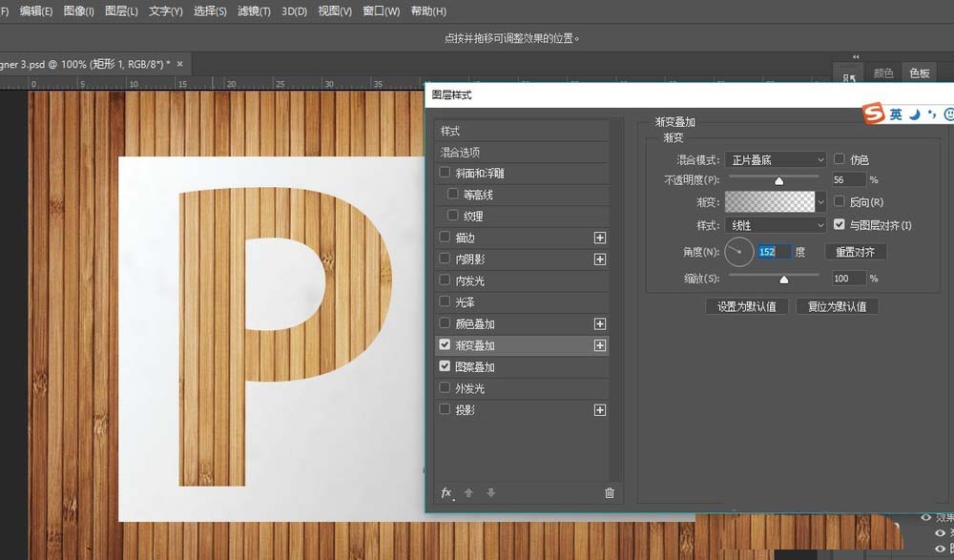This screenshot has height=560, width=954.
Task: Open 图像(I) menu
Action: pyautogui.click(x=78, y=10)
